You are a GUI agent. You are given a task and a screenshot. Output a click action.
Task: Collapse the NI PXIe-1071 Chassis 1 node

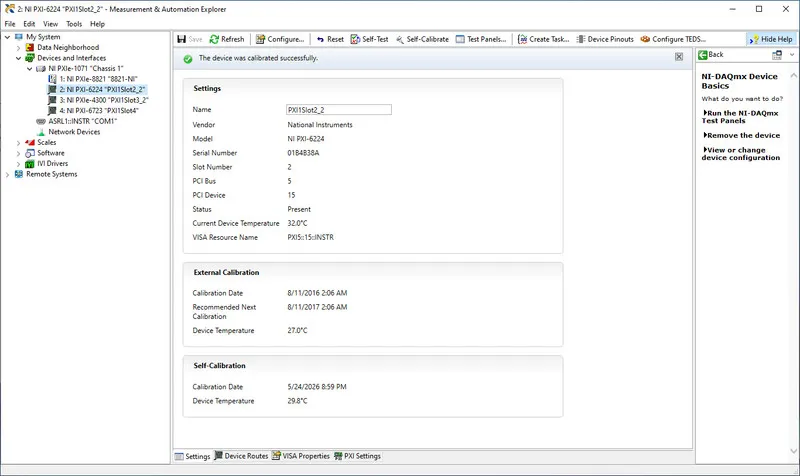[x=30, y=68]
